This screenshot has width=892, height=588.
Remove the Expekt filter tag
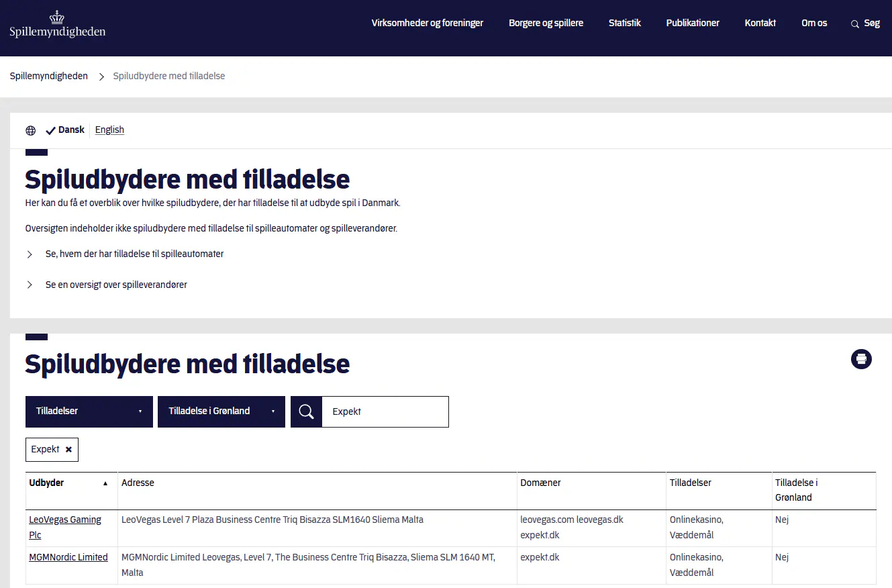68,450
